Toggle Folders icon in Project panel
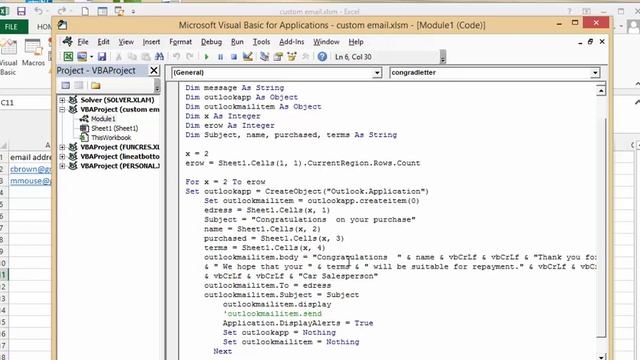Image resolution: width=640 pixels, height=360 pixels. point(96,85)
